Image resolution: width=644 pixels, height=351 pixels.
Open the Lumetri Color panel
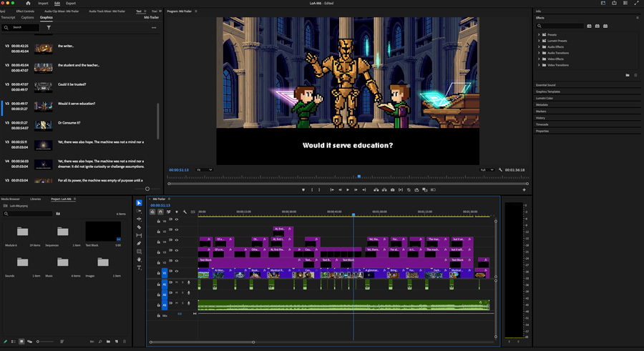point(545,98)
